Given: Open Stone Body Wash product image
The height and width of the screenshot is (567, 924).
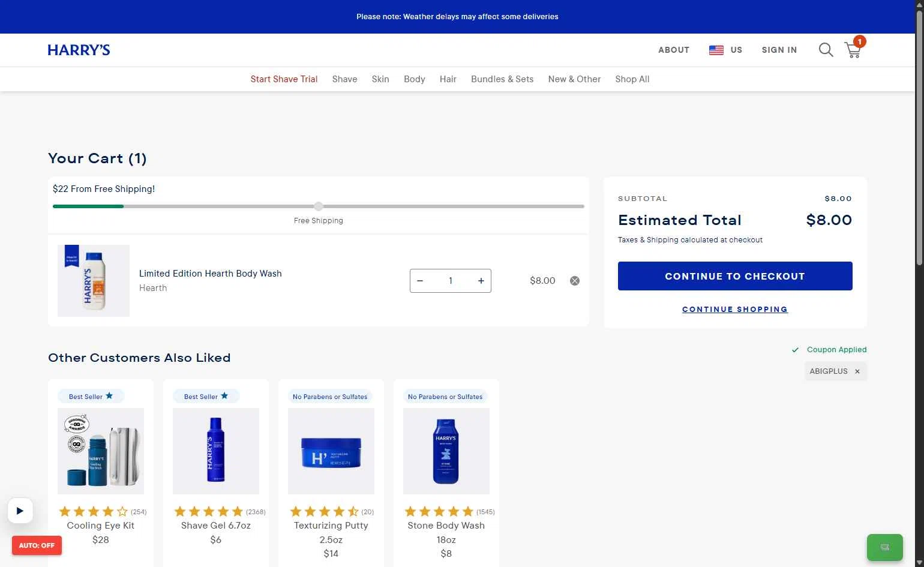Looking at the screenshot, I should click(x=446, y=451).
